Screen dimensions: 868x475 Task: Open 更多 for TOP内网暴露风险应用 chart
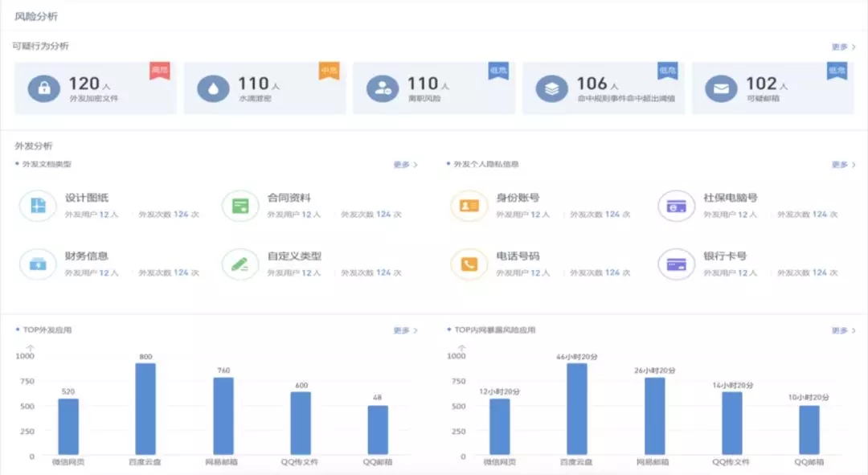click(x=843, y=330)
